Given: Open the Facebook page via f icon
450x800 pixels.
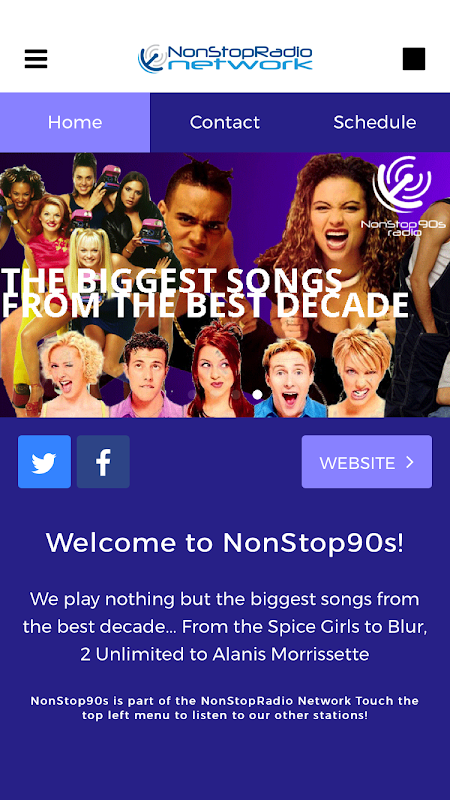Looking at the screenshot, I should [x=103, y=461].
